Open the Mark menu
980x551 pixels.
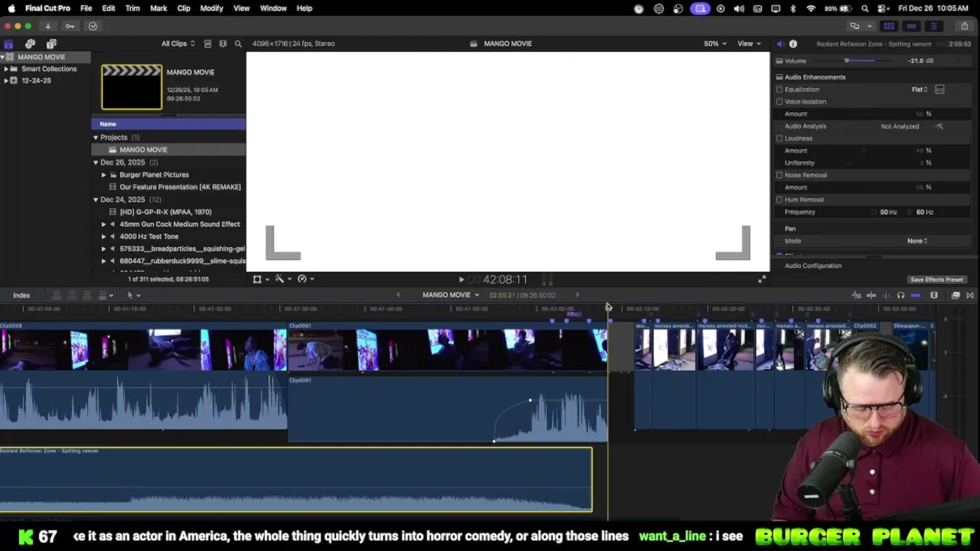pyautogui.click(x=158, y=8)
